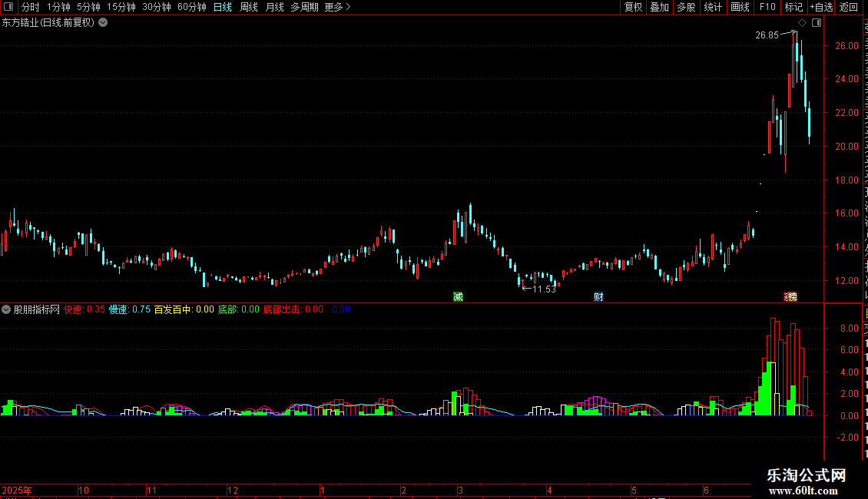Viewport: 868px width, 499px height.
Task: Select the 60分钟 period
Action: [x=192, y=7]
